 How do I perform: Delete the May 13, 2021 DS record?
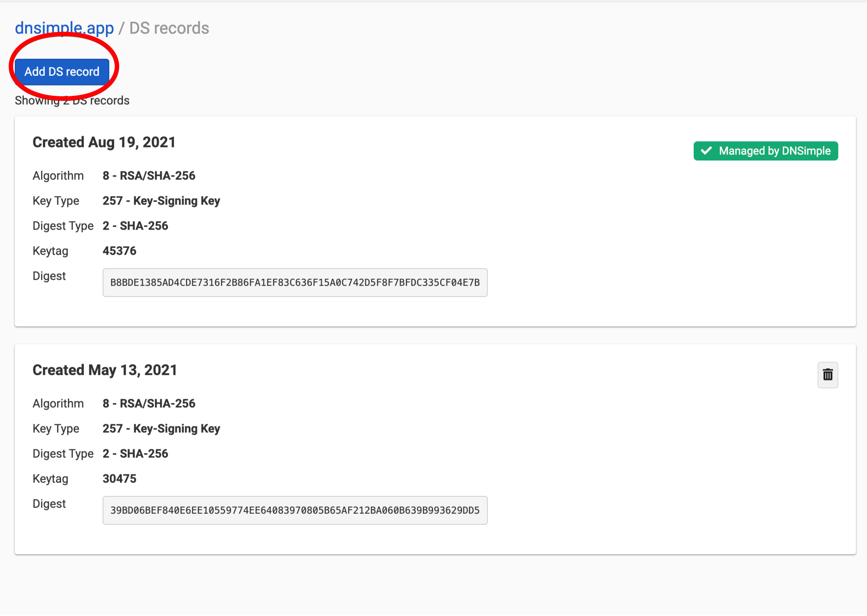828,375
